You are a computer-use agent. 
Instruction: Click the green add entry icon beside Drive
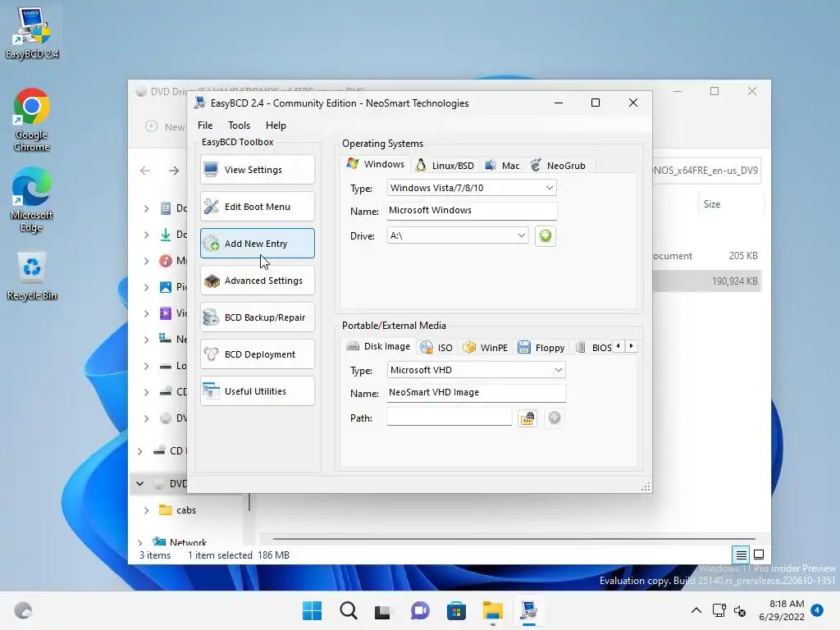click(546, 235)
